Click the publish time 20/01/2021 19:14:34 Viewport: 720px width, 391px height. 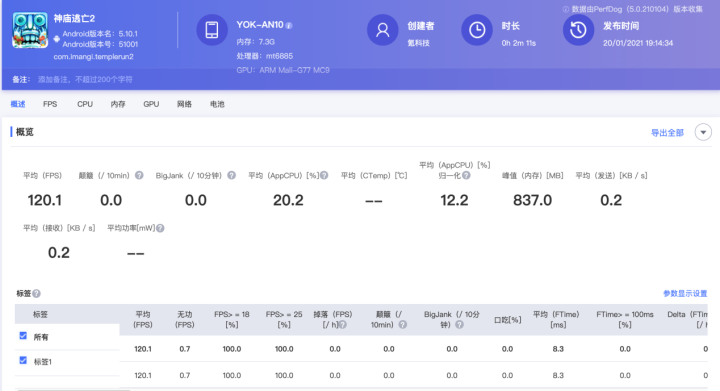click(x=638, y=43)
